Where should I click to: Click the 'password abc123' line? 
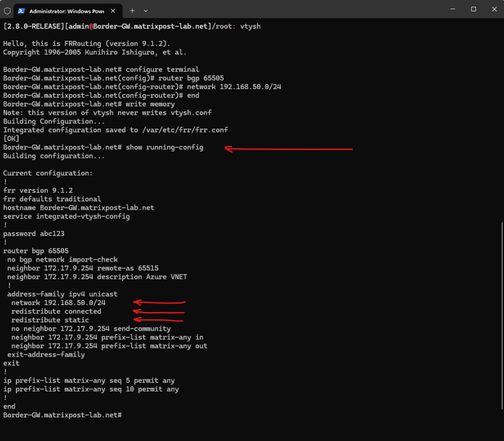coord(34,234)
